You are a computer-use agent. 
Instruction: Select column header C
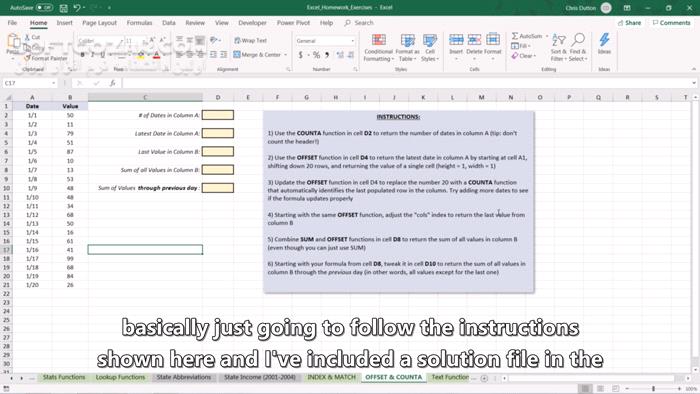click(x=145, y=97)
